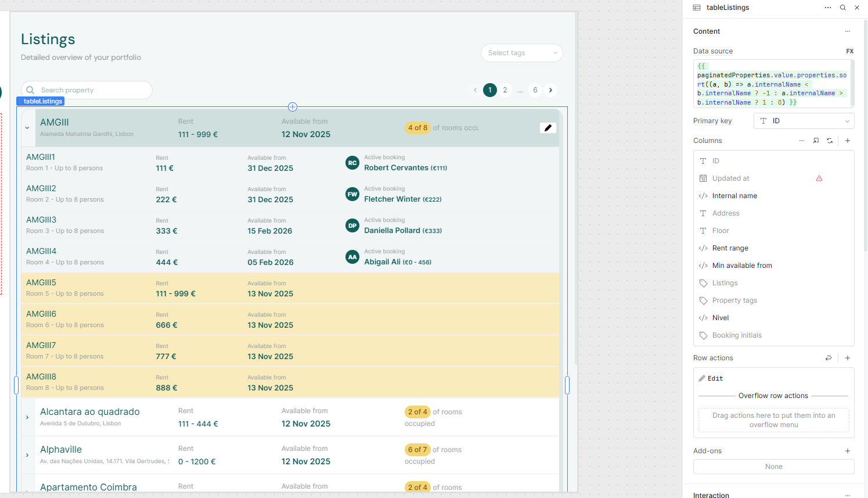
Task: Open the Primary key dropdown showing ID
Action: [804, 121]
